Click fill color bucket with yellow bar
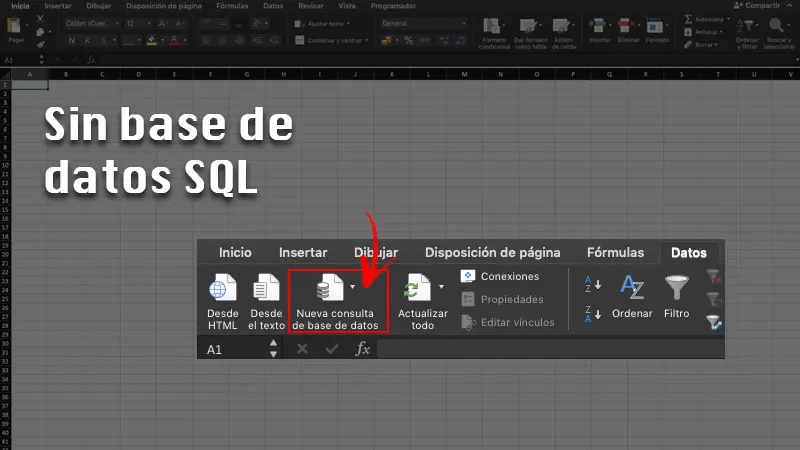This screenshot has width=800, height=450. pos(152,40)
